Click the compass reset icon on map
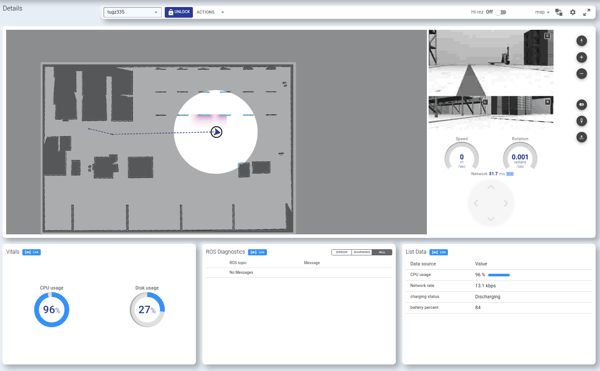This screenshot has width=600, height=371. [581, 41]
